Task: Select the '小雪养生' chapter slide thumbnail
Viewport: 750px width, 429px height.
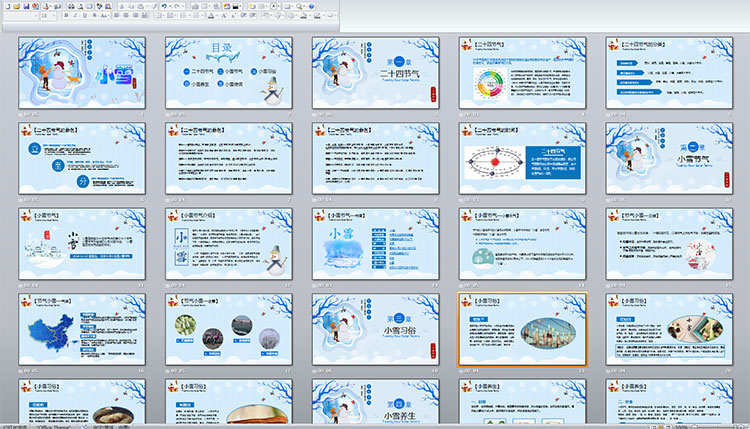Action: pos(375,401)
